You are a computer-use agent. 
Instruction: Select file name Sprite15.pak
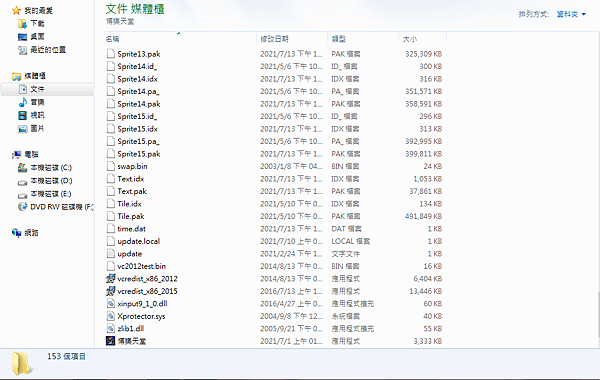[x=139, y=154]
